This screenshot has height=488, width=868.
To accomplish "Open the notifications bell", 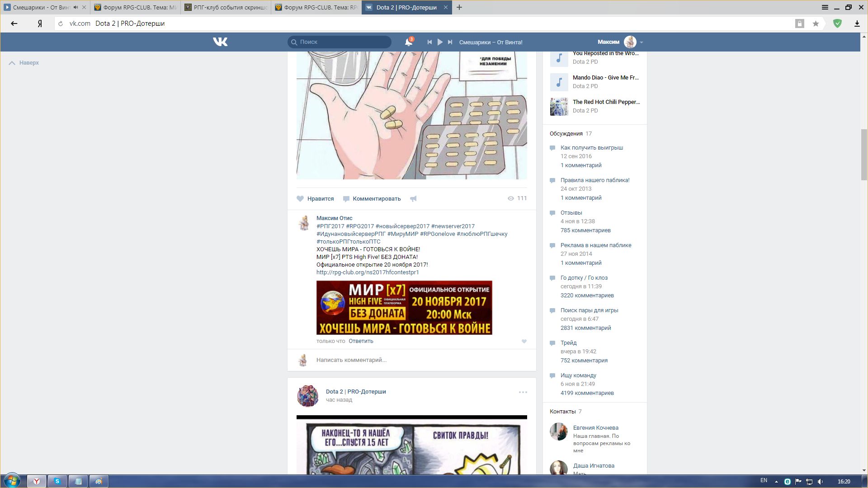I will click(x=409, y=42).
